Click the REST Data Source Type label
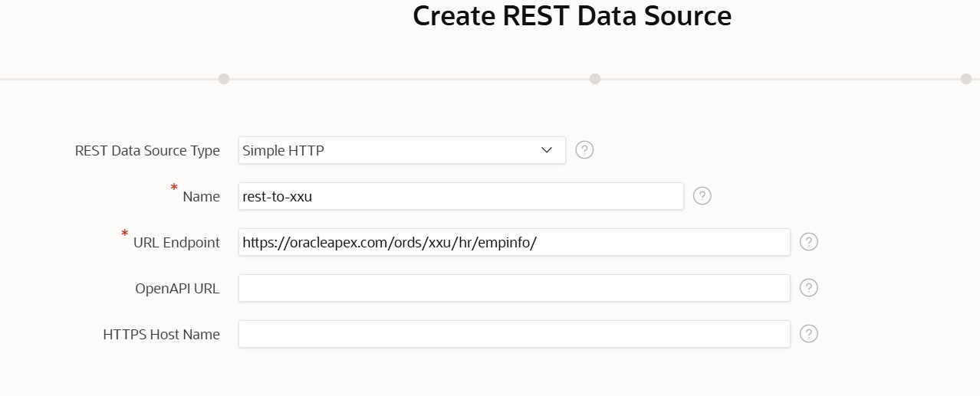 (147, 151)
